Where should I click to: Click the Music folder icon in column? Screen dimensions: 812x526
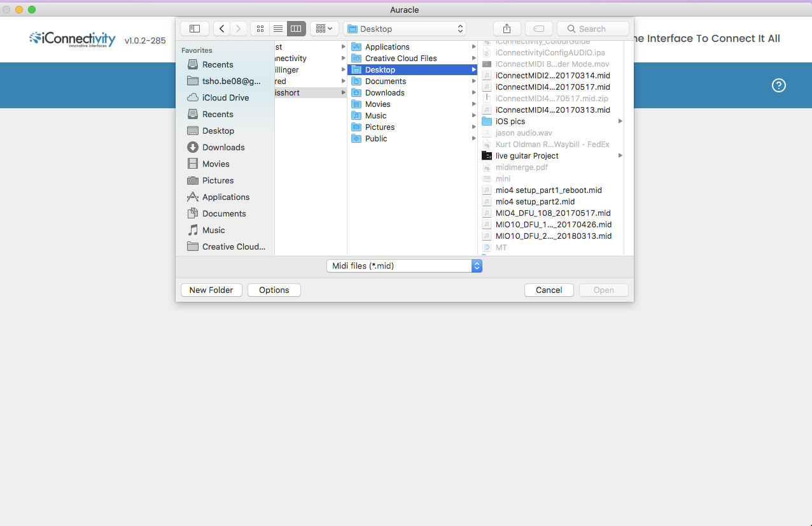[x=356, y=115]
